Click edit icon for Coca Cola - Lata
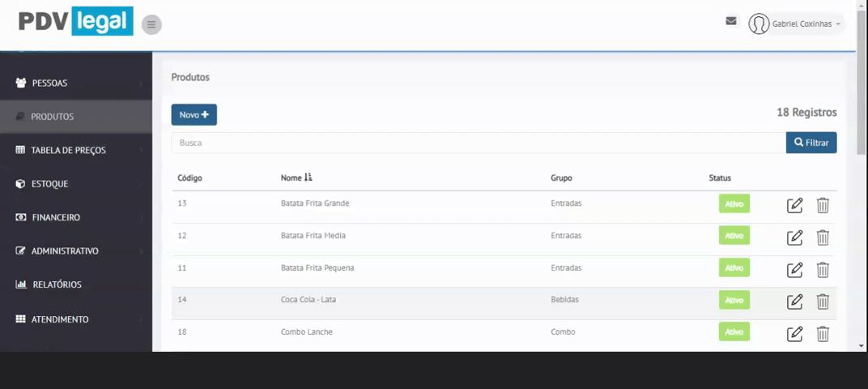Screen dimensions: 868x389 795,301
